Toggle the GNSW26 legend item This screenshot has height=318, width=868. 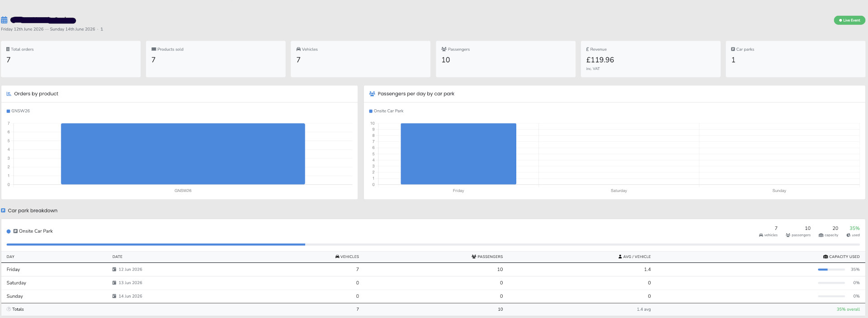(18, 111)
